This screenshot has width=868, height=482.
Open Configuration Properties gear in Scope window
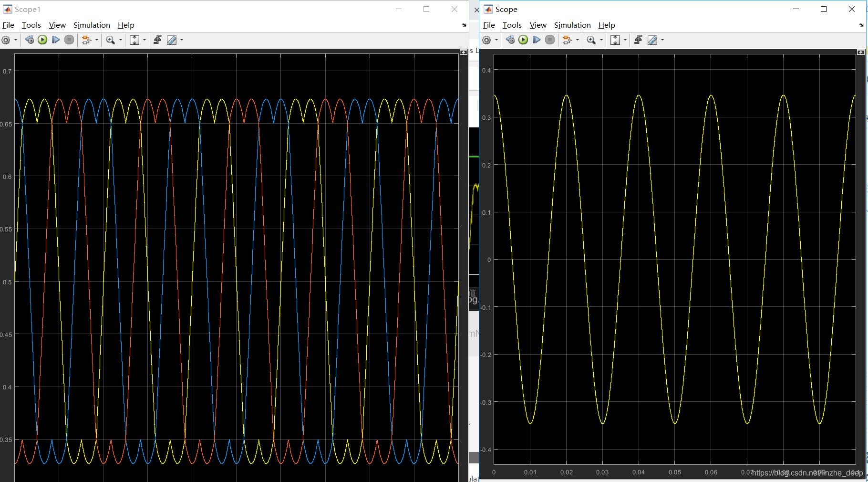pos(486,40)
